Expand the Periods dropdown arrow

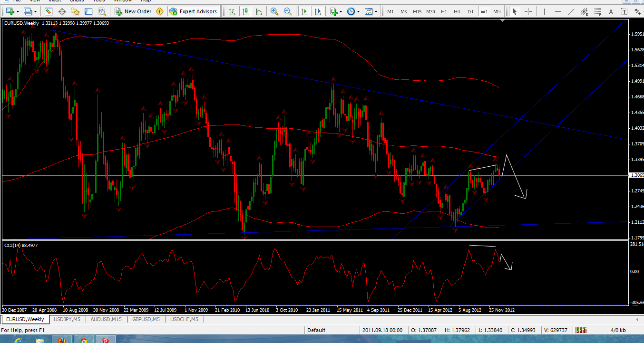point(358,12)
